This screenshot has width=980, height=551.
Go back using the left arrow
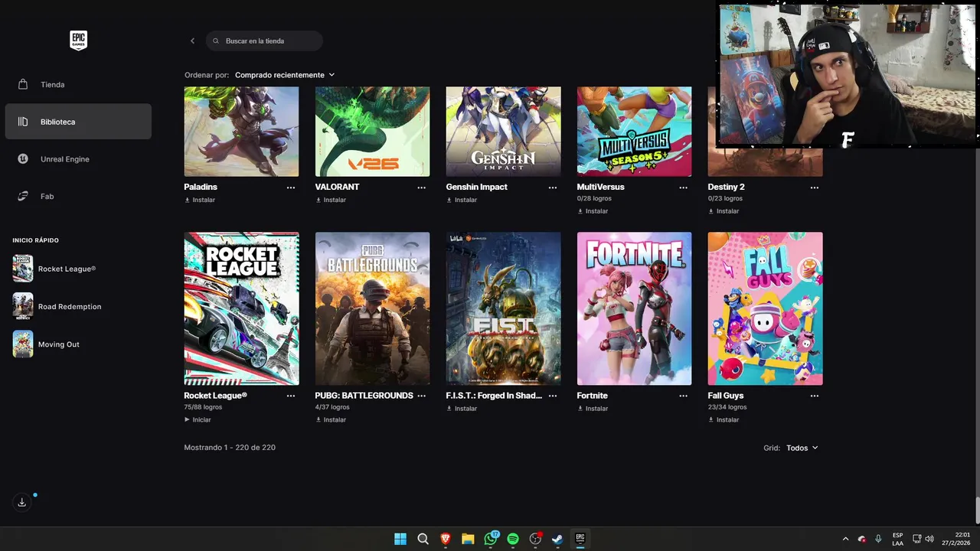(x=192, y=41)
